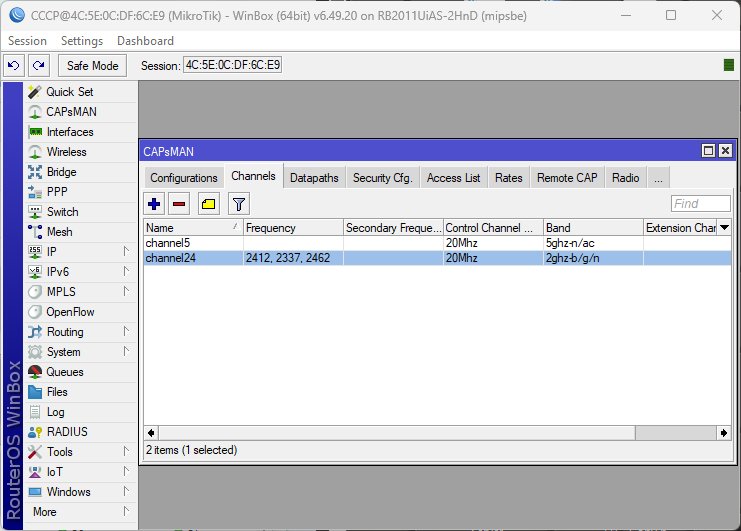Image resolution: width=741 pixels, height=531 pixels.
Task: Select the channel24 row name
Action: [x=171, y=258]
